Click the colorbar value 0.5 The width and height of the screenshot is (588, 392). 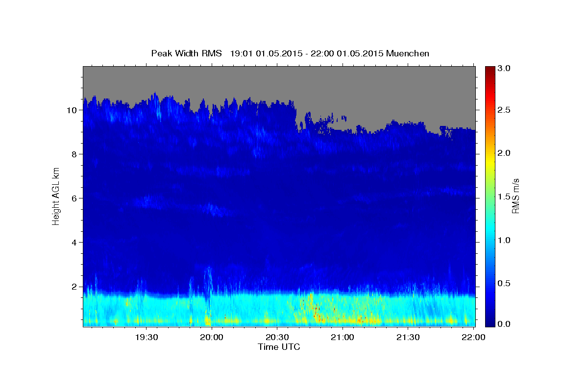coord(504,283)
